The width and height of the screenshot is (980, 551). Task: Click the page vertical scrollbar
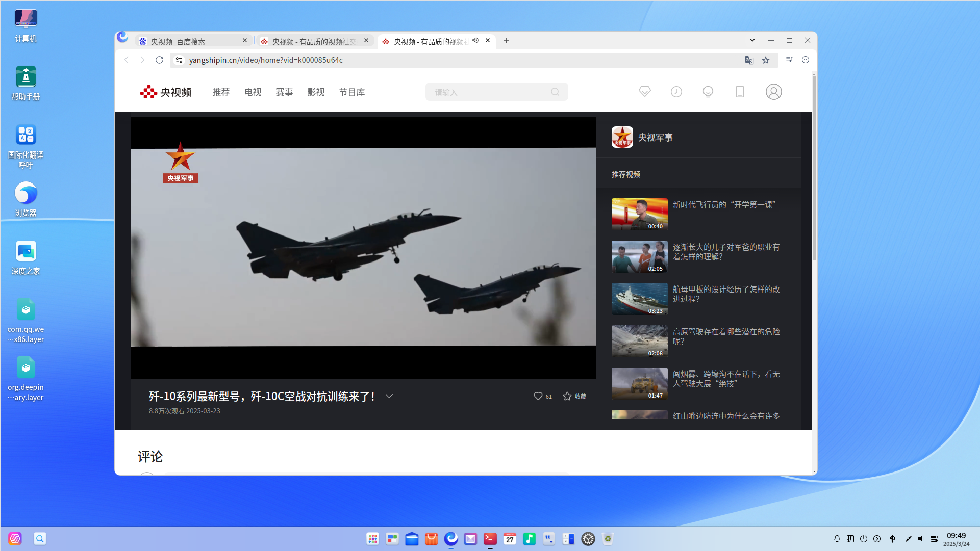click(814, 168)
